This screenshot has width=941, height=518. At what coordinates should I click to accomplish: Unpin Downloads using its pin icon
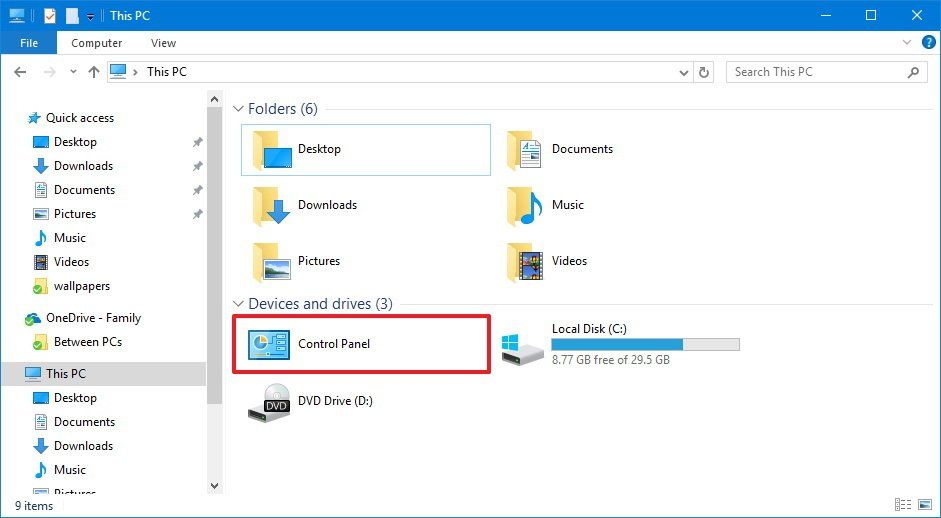click(197, 167)
